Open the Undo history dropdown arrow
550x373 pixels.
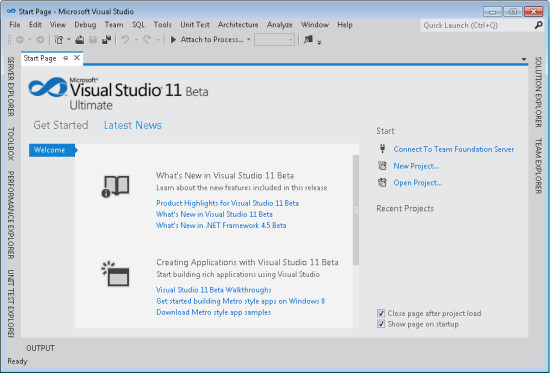click(136, 40)
